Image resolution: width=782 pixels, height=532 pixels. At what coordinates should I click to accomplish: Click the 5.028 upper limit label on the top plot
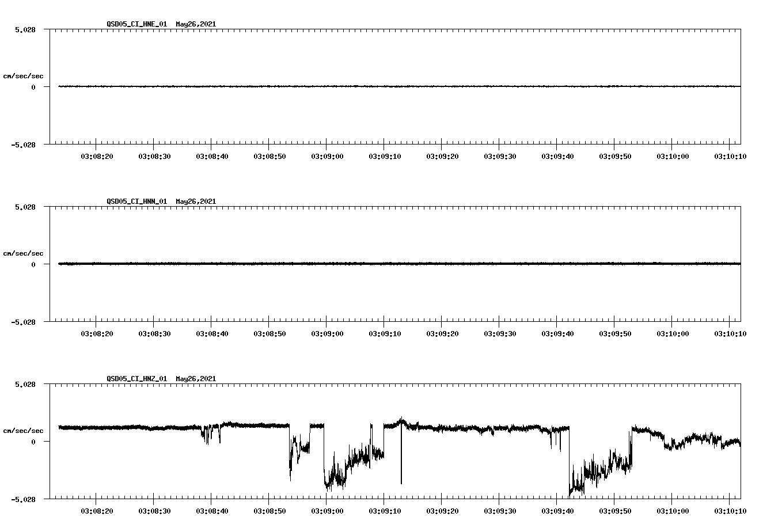pos(26,28)
